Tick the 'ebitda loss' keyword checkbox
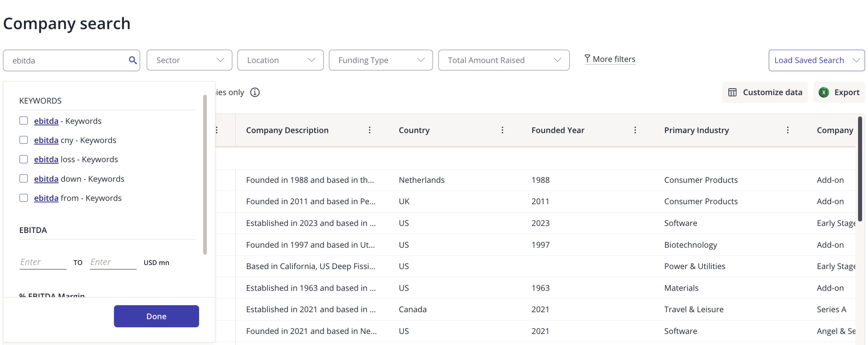 click(x=24, y=159)
